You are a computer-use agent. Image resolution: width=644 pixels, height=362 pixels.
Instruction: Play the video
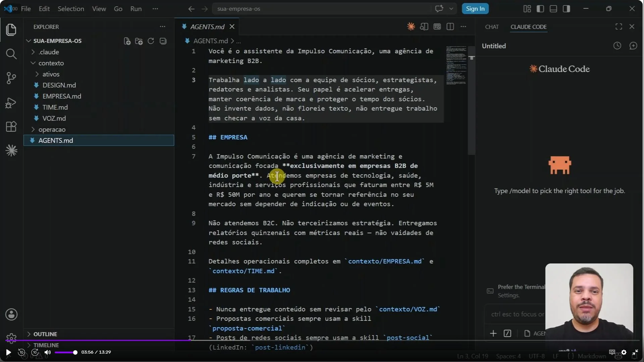coord(8,352)
